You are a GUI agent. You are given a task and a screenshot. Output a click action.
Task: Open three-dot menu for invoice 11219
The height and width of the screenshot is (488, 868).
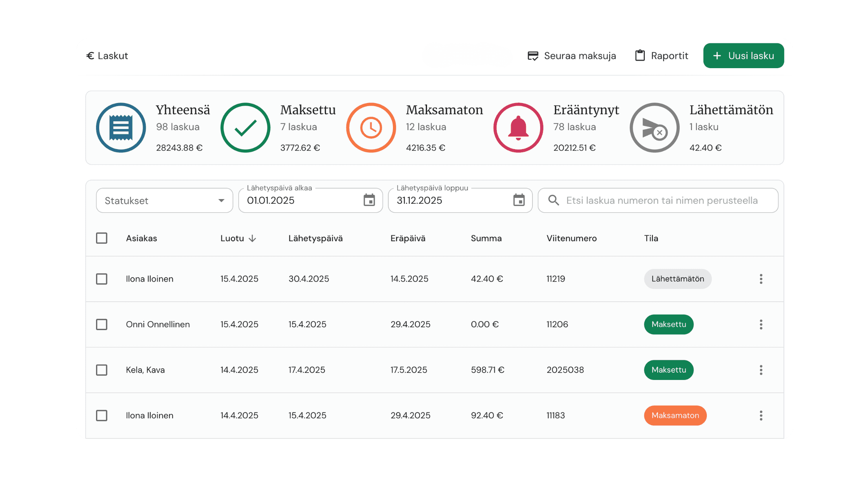(761, 279)
